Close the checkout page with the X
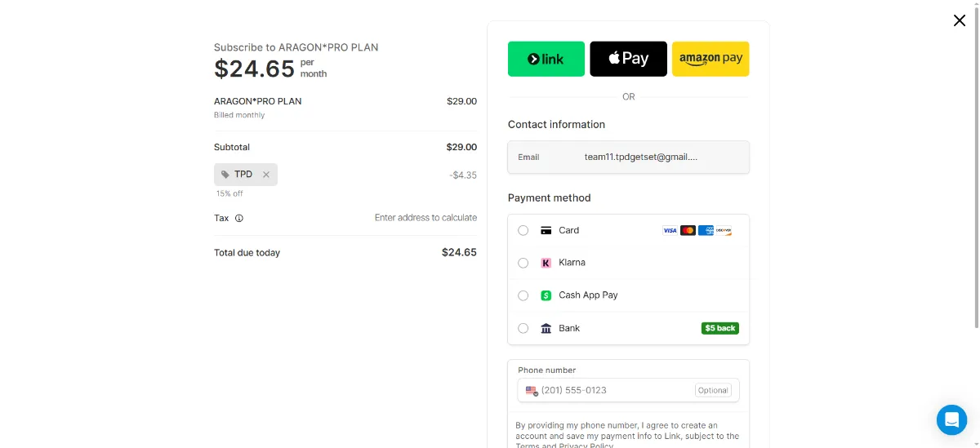Screen dimensions: 980x448 pyautogui.click(x=960, y=20)
